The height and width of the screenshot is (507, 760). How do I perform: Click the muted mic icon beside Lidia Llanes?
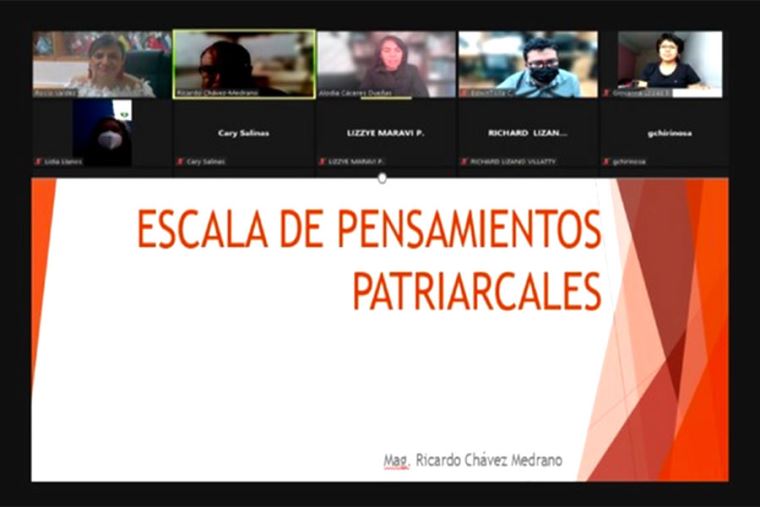click(x=38, y=161)
